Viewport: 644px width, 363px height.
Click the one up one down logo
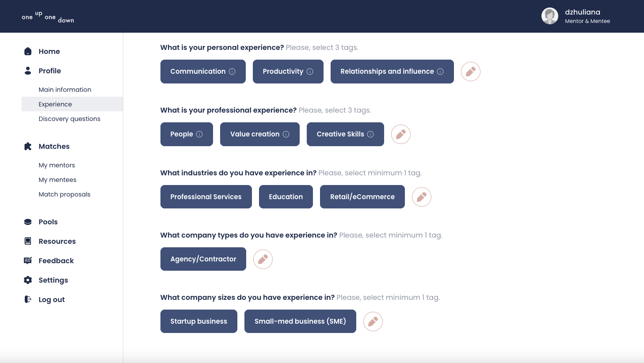48,17
